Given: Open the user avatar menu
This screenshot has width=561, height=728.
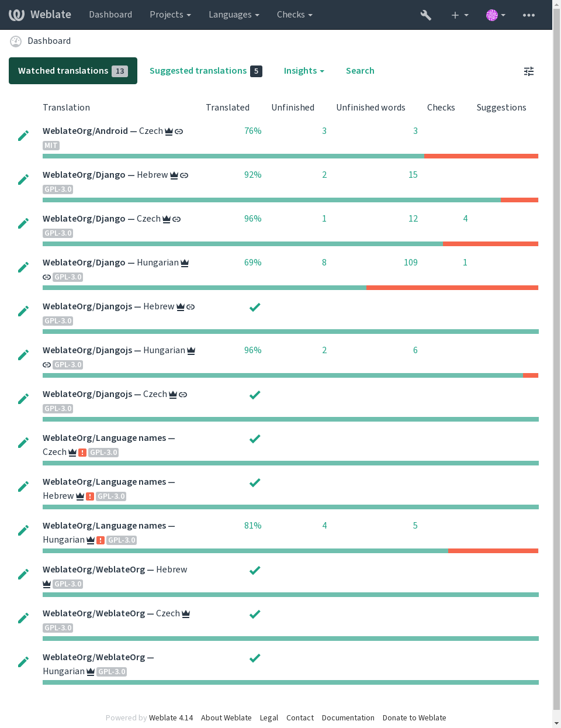Looking at the screenshot, I should coord(496,15).
